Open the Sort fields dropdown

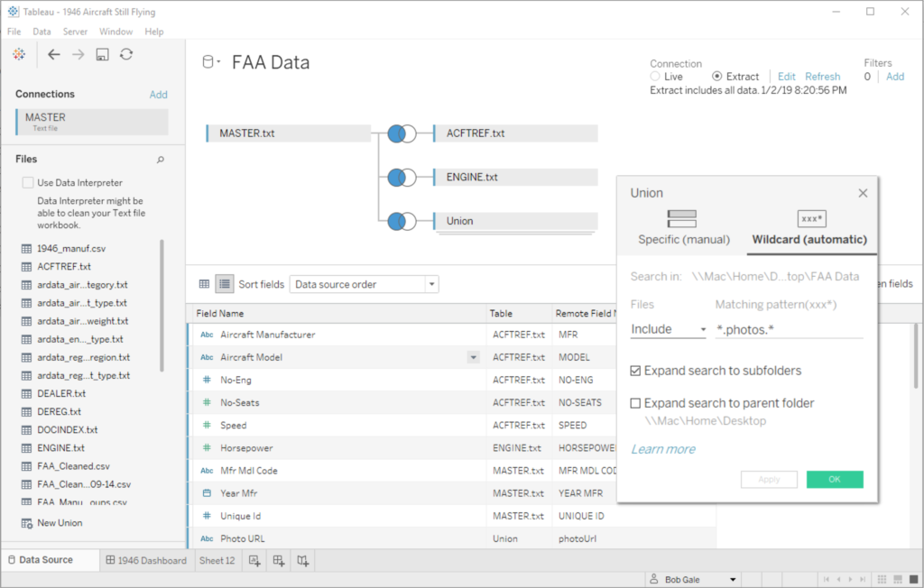click(365, 285)
